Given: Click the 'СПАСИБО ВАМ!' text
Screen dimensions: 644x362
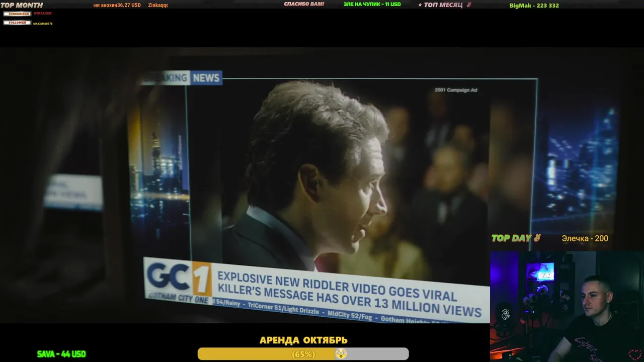Looking at the screenshot, I should click(304, 4).
